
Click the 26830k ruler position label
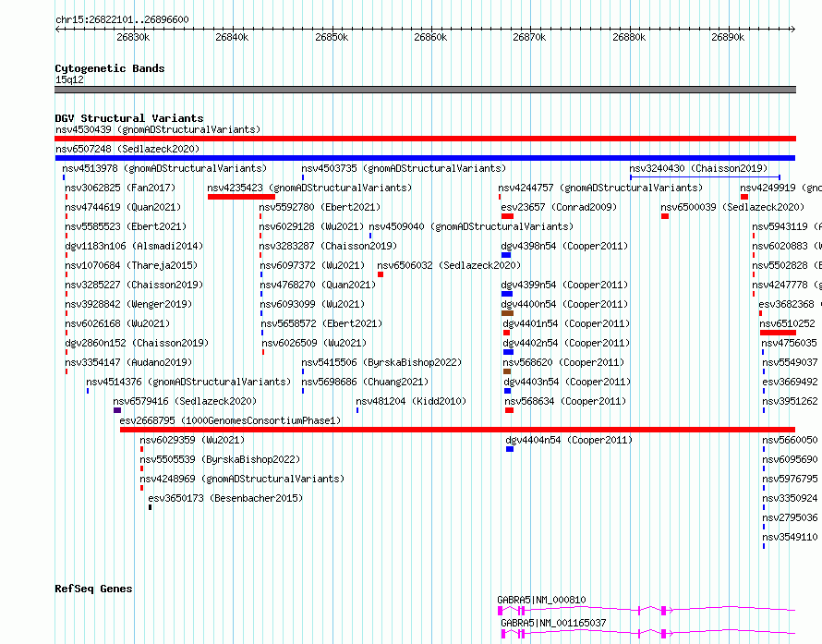[133, 37]
